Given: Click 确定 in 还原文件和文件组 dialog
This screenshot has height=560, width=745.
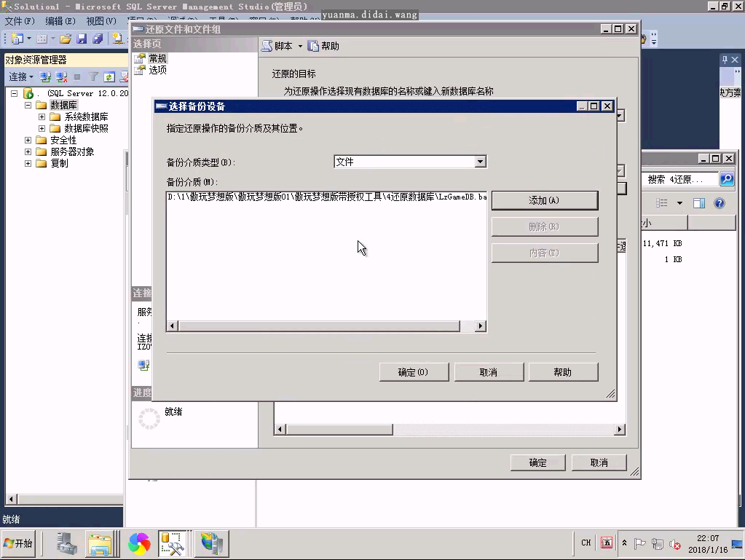Looking at the screenshot, I should 538,462.
